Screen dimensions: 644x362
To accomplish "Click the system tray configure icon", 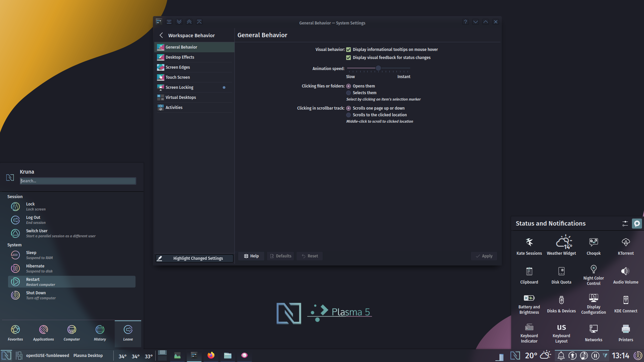I will tap(625, 224).
